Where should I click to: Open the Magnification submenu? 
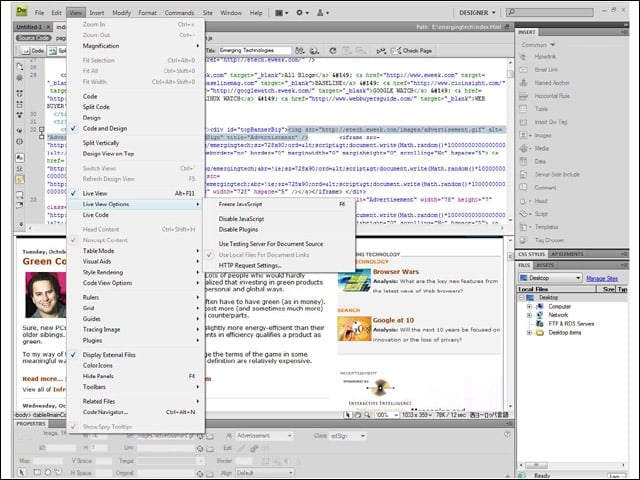[136, 46]
